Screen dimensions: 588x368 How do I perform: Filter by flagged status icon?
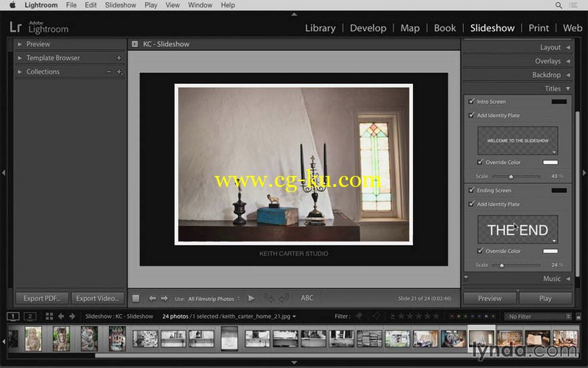pyautogui.click(x=359, y=316)
